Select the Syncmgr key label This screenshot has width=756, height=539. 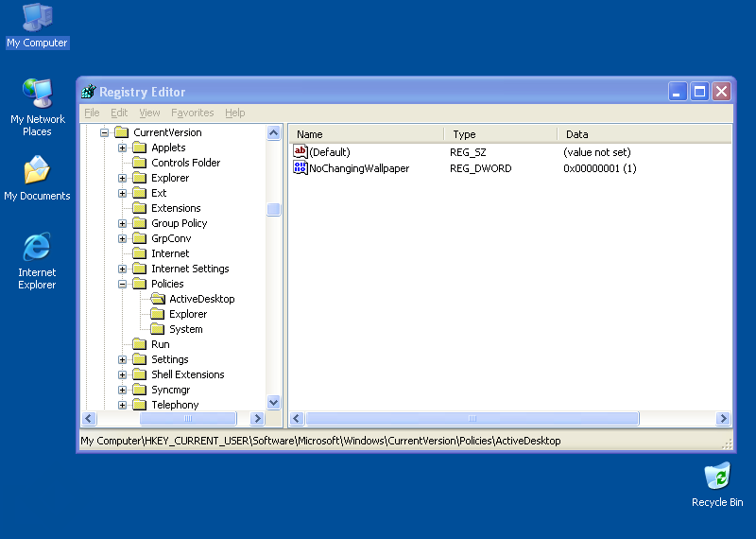click(171, 390)
